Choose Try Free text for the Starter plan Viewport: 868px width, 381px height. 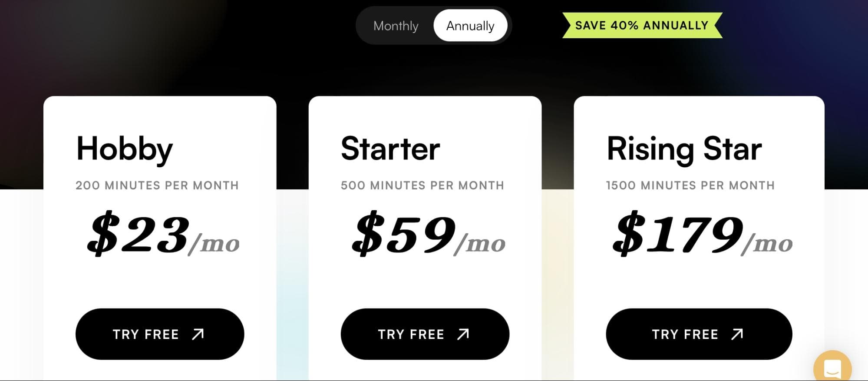pos(411,334)
